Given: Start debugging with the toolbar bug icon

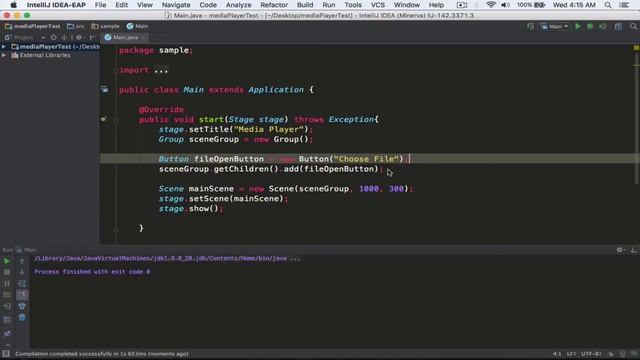Looking at the screenshot, I should [x=590, y=26].
